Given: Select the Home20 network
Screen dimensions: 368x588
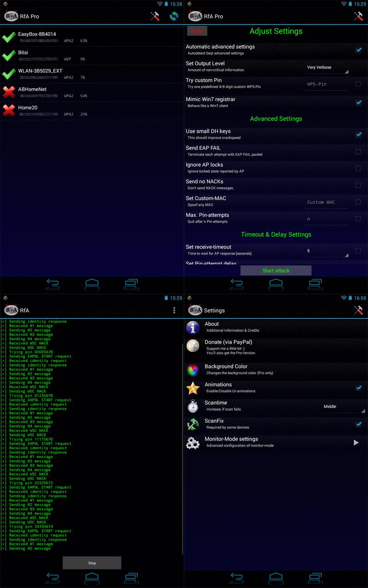Looking at the screenshot, I should [92, 111].
